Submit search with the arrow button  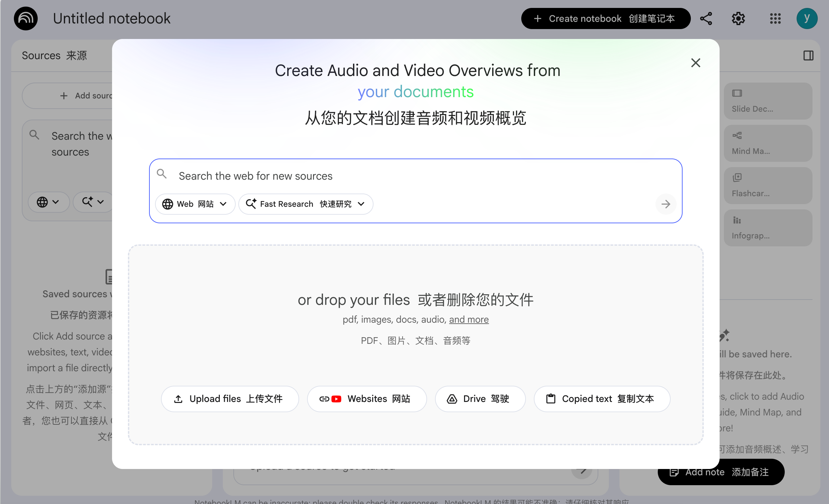pos(665,204)
